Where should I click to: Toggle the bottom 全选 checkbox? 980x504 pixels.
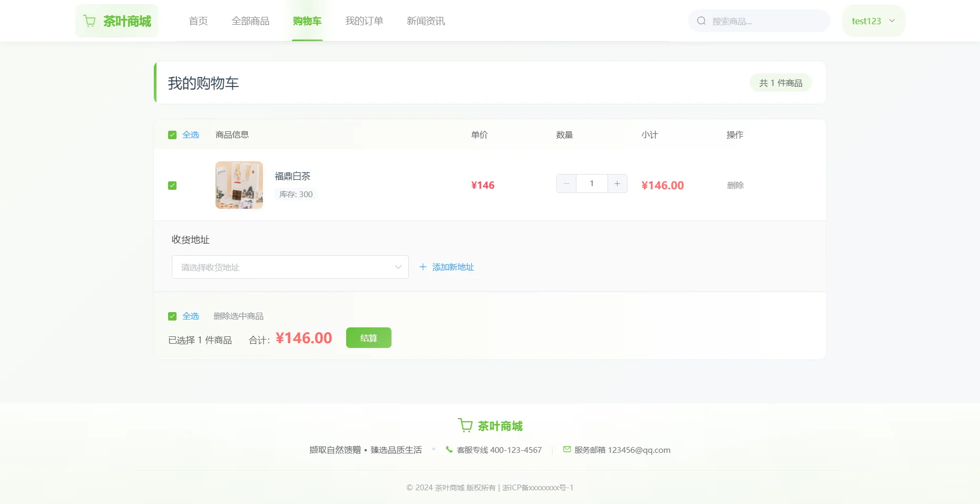click(x=172, y=316)
